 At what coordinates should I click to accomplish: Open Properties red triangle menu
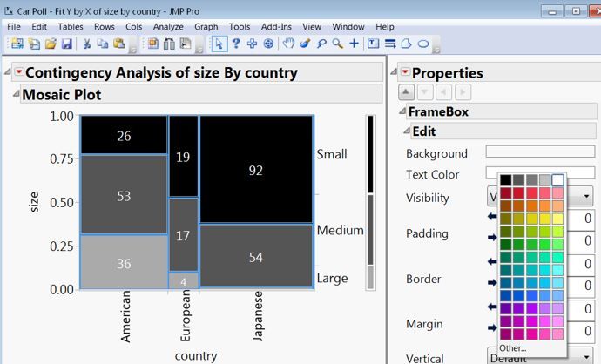point(405,71)
